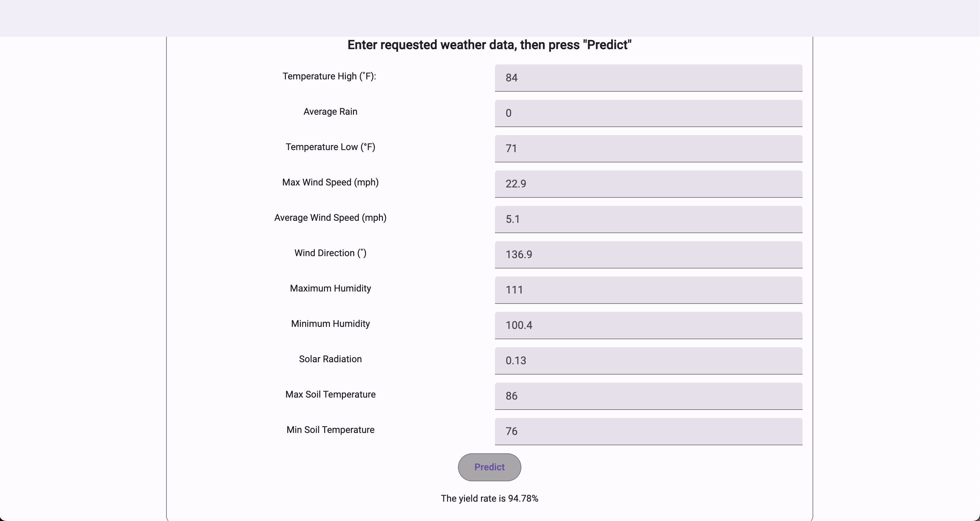Click the "Enter requested weather data" heading
The image size is (980, 521).
tap(489, 45)
